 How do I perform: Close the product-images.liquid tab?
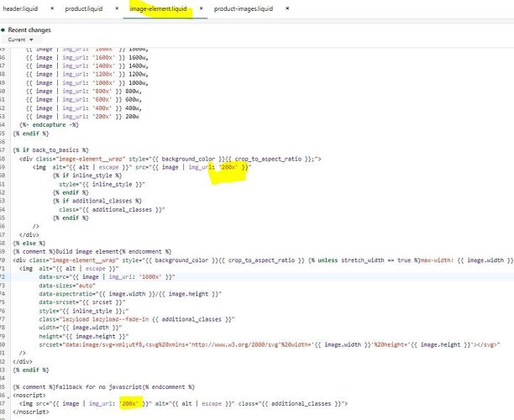pyautogui.click(x=287, y=9)
